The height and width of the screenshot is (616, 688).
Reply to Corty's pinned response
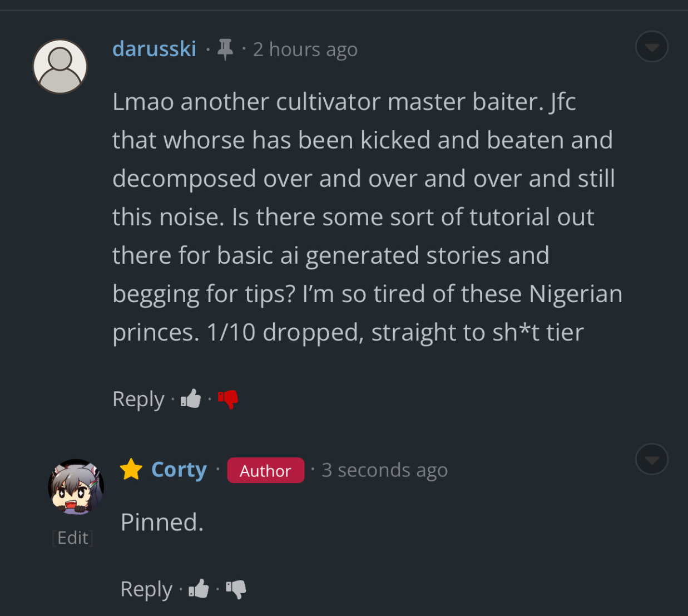(x=146, y=589)
